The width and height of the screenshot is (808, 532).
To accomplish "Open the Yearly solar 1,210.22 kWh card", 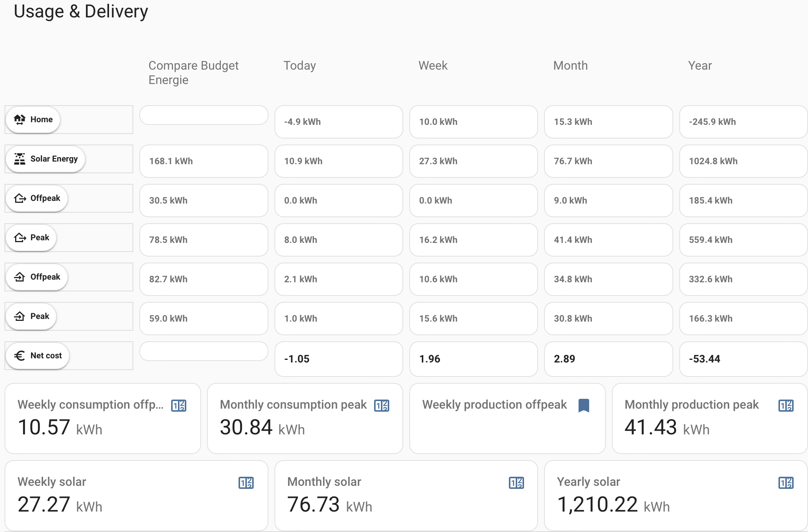I will coord(676,496).
